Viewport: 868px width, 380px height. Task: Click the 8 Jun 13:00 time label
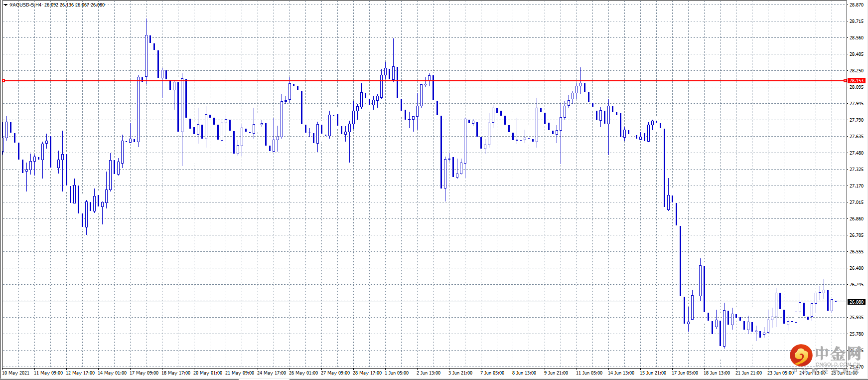pyautogui.click(x=524, y=373)
